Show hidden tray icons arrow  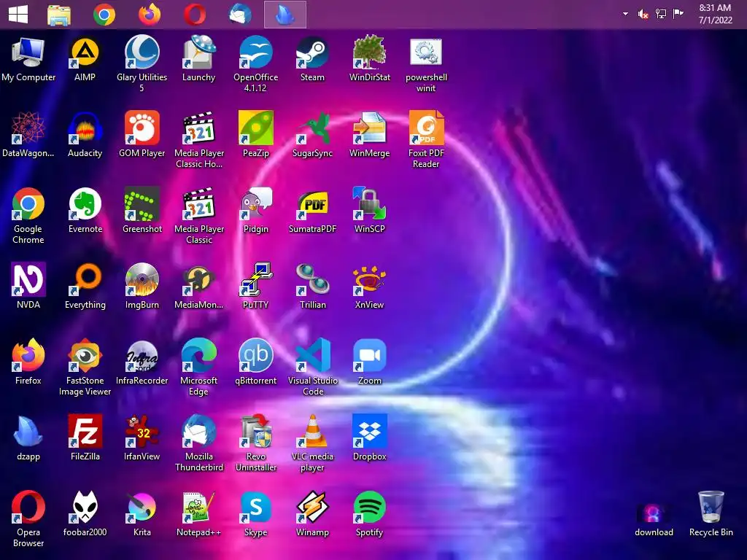click(625, 14)
